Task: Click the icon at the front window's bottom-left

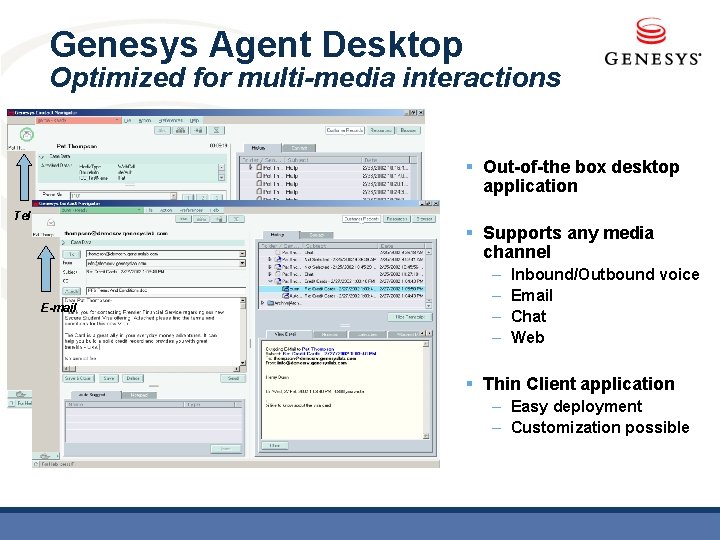Action: point(45,456)
